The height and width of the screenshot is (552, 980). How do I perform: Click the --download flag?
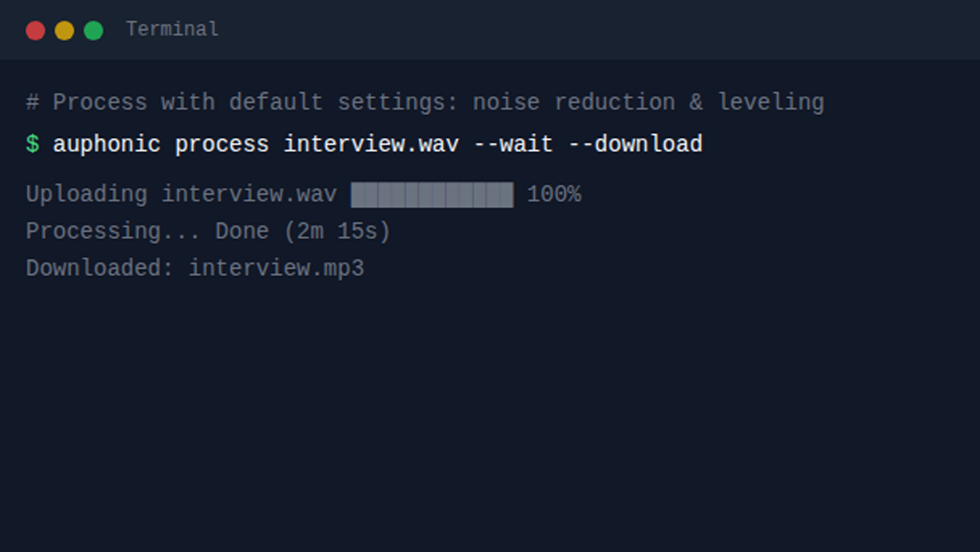point(635,144)
